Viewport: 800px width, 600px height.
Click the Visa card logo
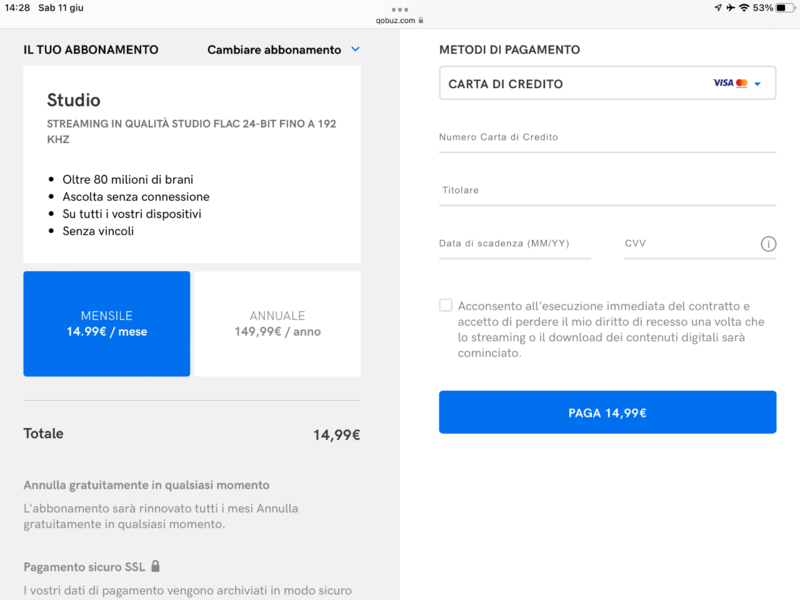(x=722, y=84)
